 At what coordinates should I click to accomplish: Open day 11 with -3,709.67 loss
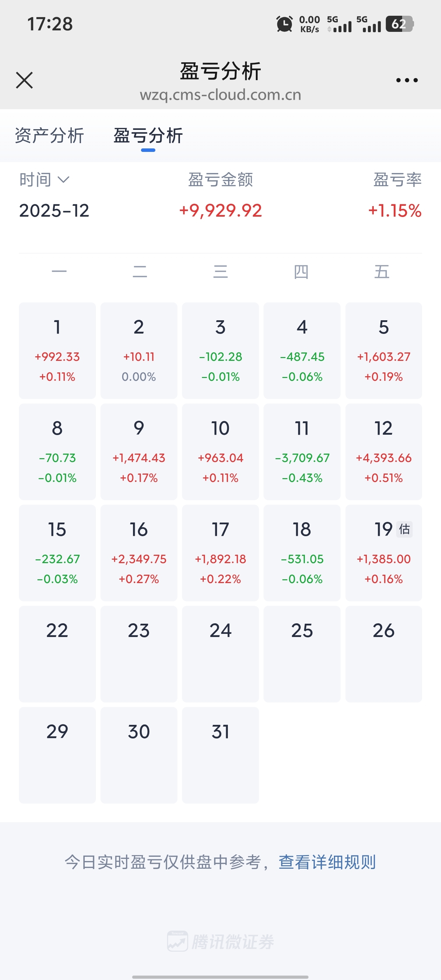pyautogui.click(x=302, y=451)
